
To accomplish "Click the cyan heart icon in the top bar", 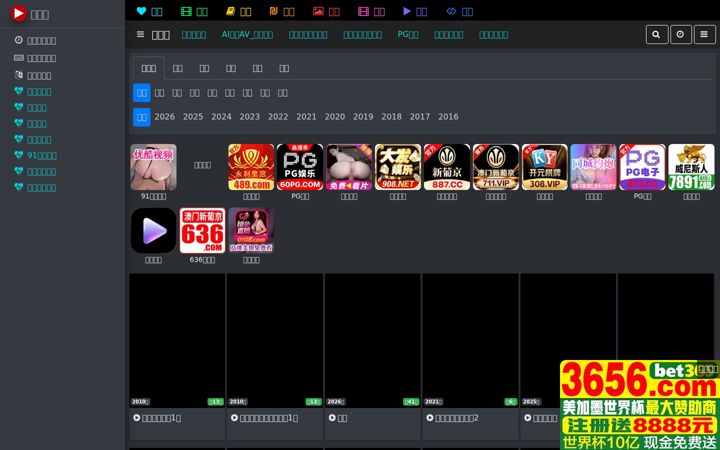I will click(x=141, y=11).
